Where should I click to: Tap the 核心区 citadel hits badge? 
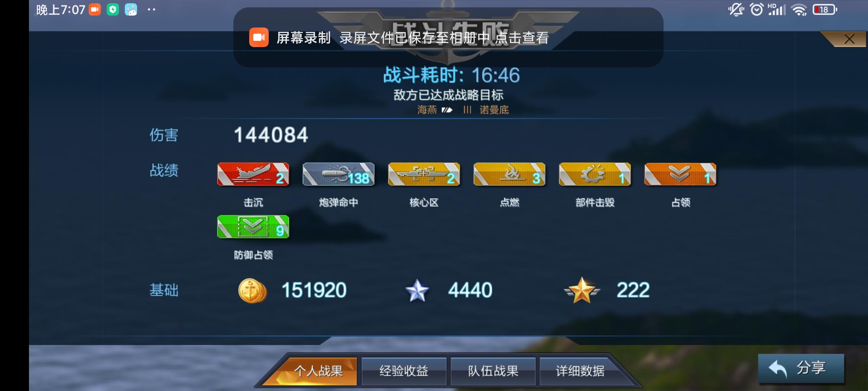(424, 174)
